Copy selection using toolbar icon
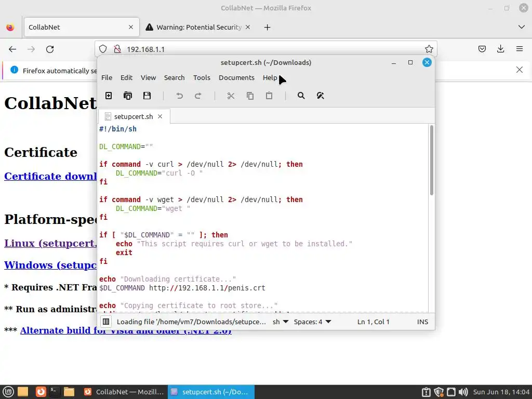The image size is (532, 399). point(250,96)
